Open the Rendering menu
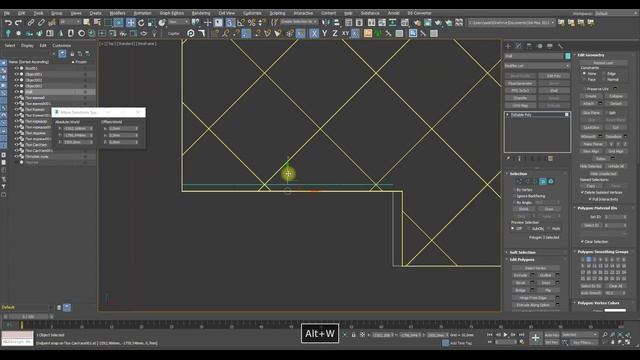This screenshot has height=360, width=640. point(201,13)
